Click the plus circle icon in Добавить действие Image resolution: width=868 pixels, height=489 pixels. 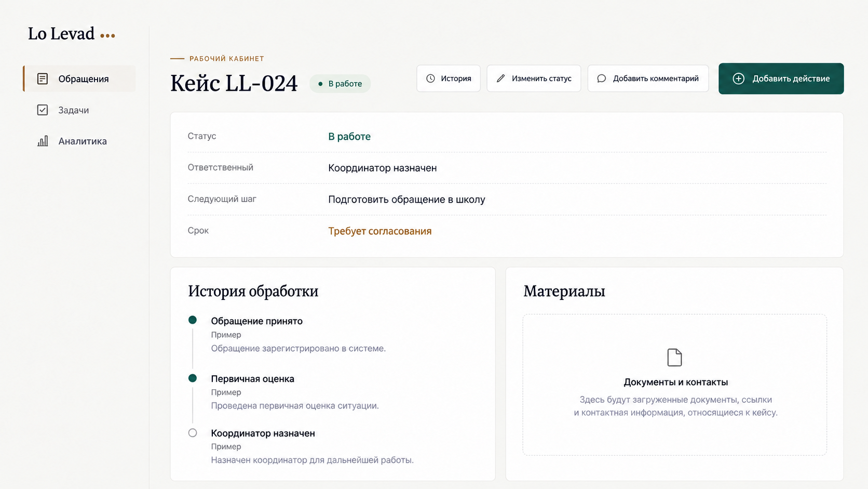pos(738,78)
